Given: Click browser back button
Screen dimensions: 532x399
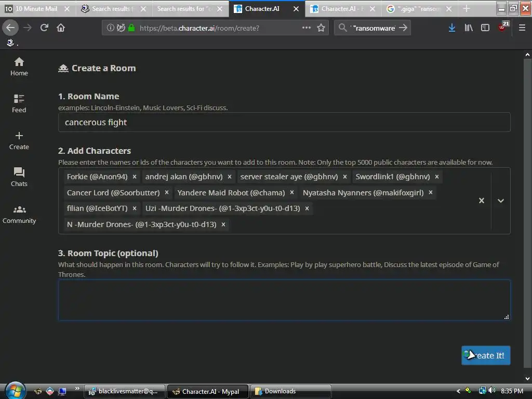Looking at the screenshot, I should (x=10, y=28).
